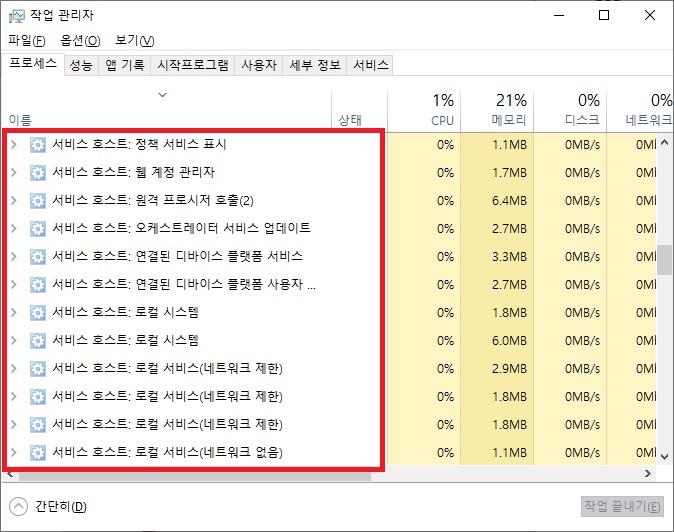Click gear icon for 로컬 서비스(네트워크 없음) row
674x532 pixels.
pos(38,453)
